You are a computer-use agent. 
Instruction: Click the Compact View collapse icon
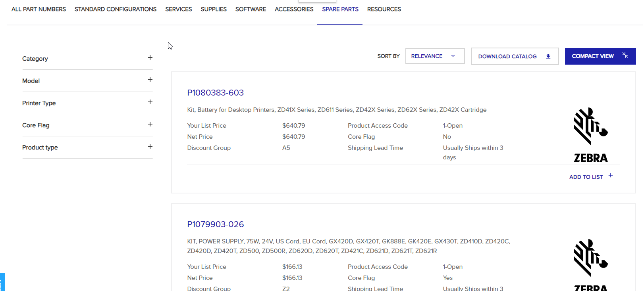tap(625, 56)
